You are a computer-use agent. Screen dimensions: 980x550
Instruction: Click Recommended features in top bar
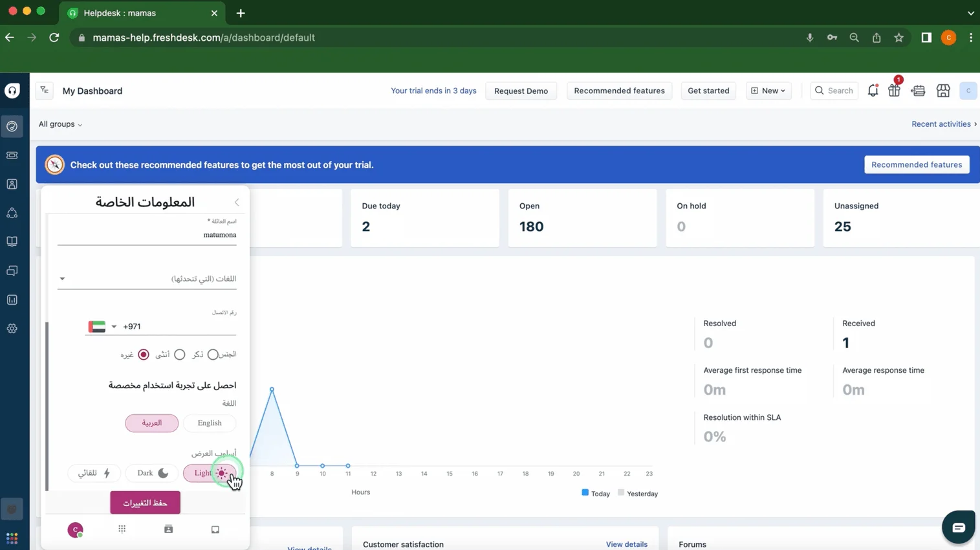click(619, 91)
